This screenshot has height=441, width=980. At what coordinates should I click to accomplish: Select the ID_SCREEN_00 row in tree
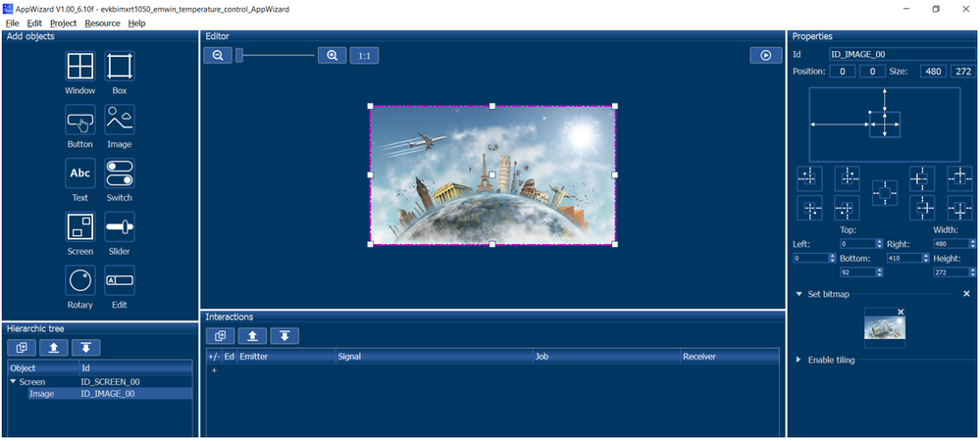coord(100,381)
